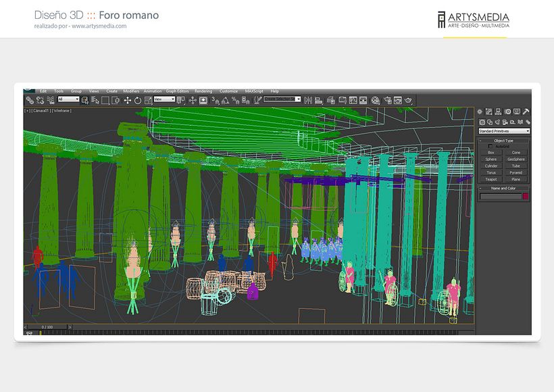The width and height of the screenshot is (554, 392).
Task: Click the Bind to Space Warp icon
Action: (x=51, y=101)
